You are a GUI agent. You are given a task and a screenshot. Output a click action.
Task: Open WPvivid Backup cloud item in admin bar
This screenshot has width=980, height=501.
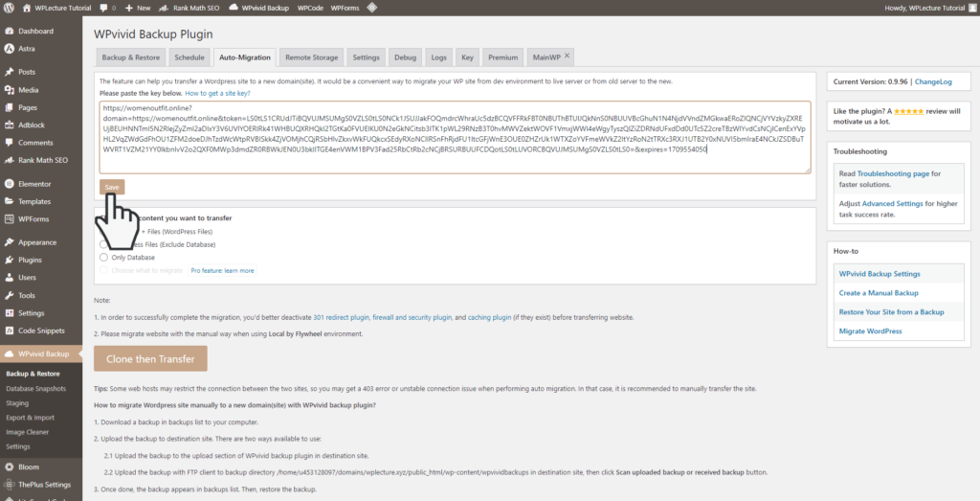click(x=258, y=8)
